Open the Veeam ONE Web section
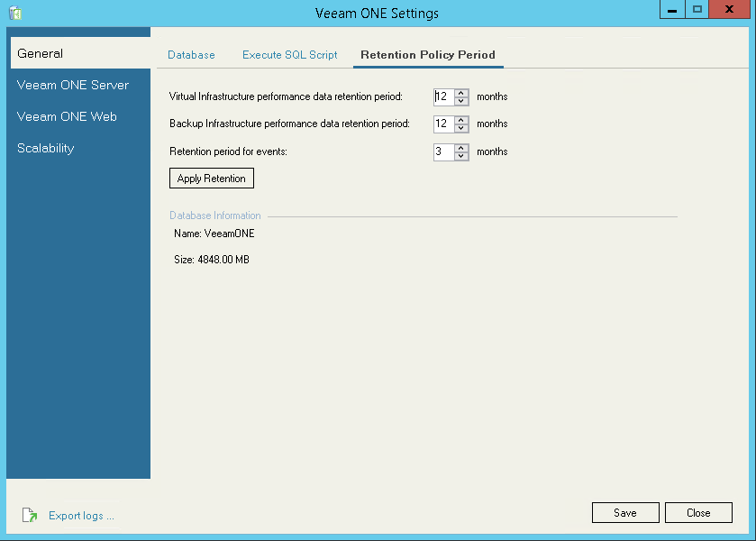 [67, 116]
